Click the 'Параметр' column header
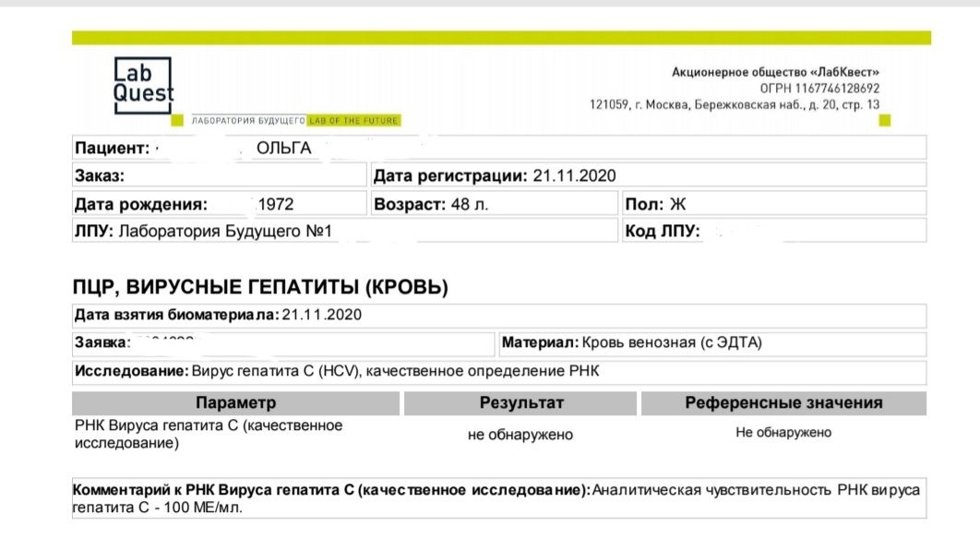The width and height of the screenshot is (980, 550). tap(235, 403)
